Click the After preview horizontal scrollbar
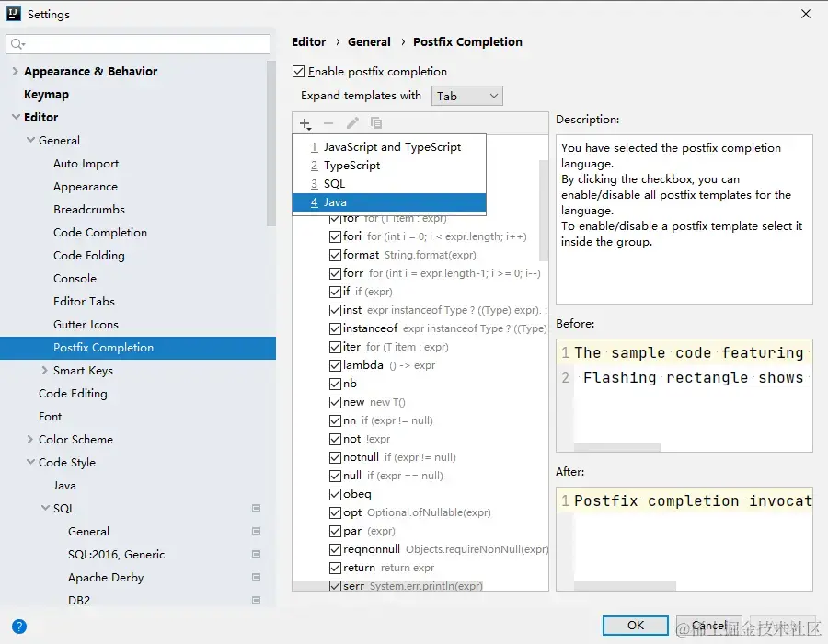The height and width of the screenshot is (644, 828). click(x=625, y=586)
